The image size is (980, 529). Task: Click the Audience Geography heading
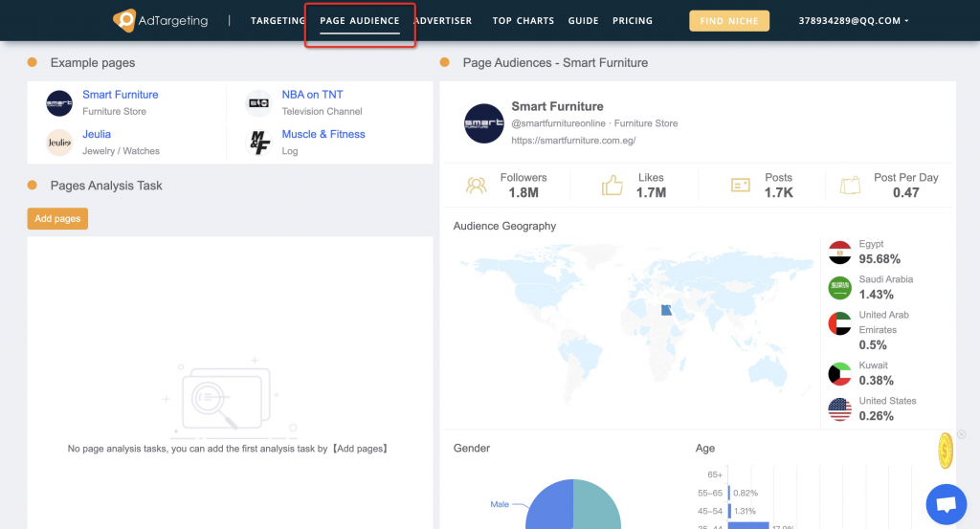click(x=504, y=226)
